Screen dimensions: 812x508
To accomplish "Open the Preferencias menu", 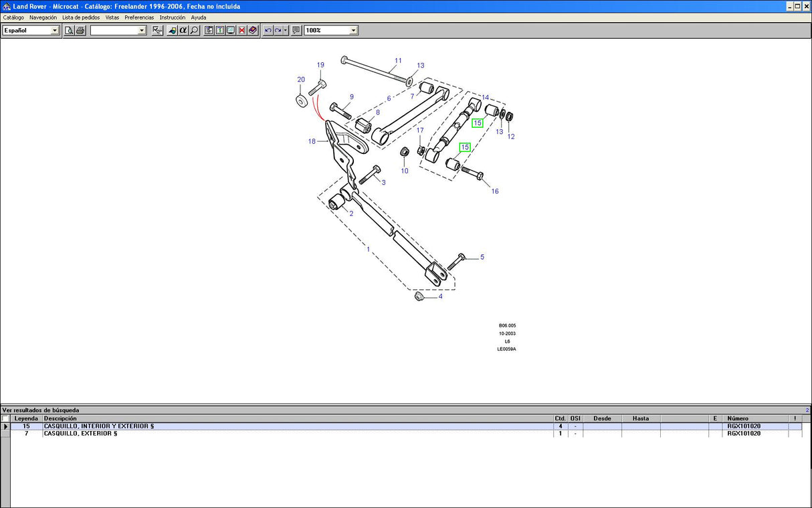I will (x=139, y=17).
